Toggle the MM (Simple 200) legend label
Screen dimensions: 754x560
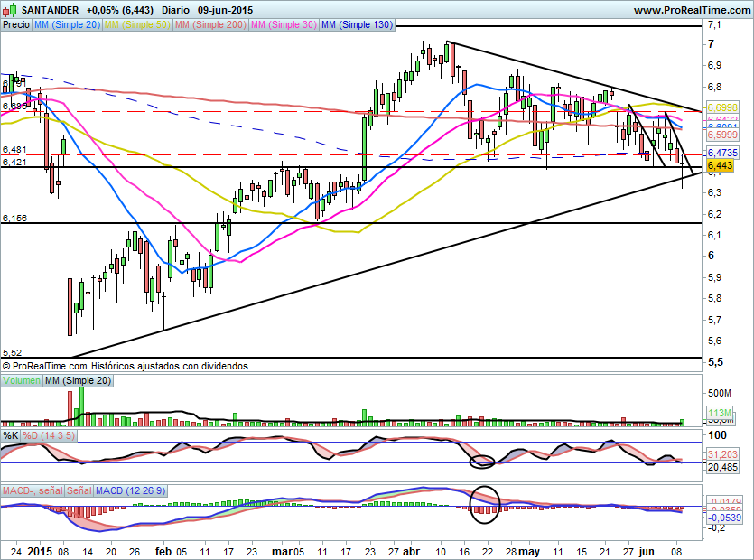pyautogui.click(x=209, y=25)
